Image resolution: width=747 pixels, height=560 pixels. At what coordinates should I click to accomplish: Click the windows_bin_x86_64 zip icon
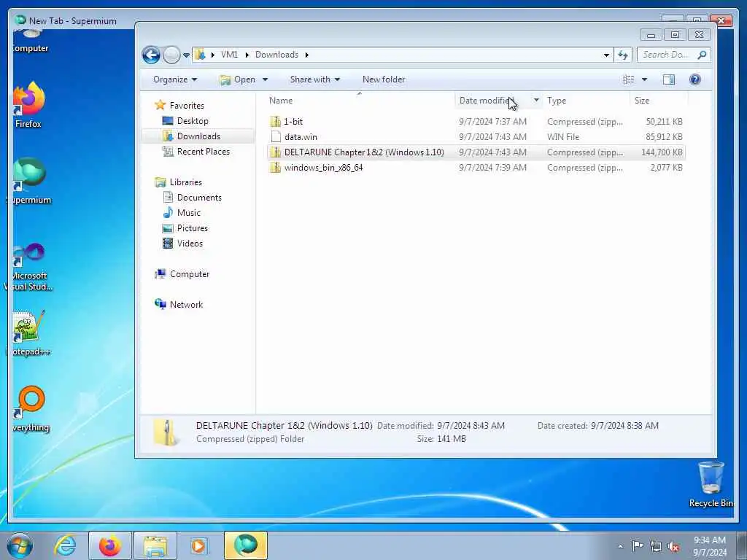[x=275, y=167]
